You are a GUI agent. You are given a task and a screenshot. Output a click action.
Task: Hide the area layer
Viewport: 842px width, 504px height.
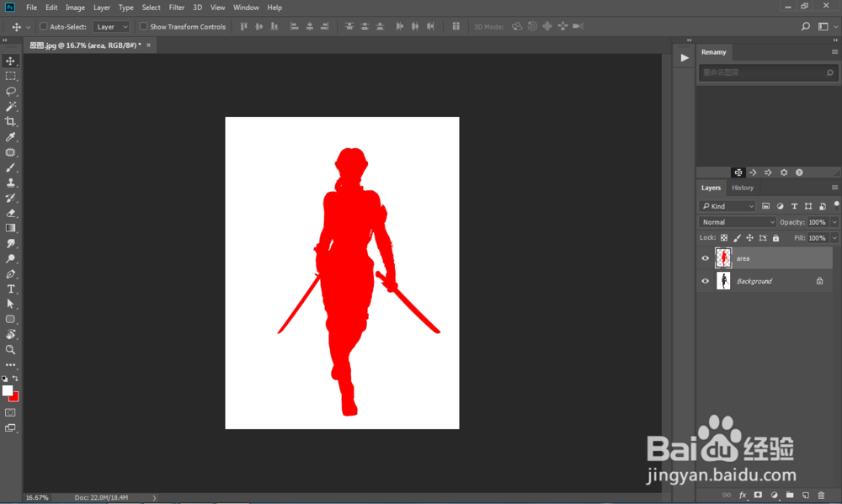pyautogui.click(x=706, y=258)
